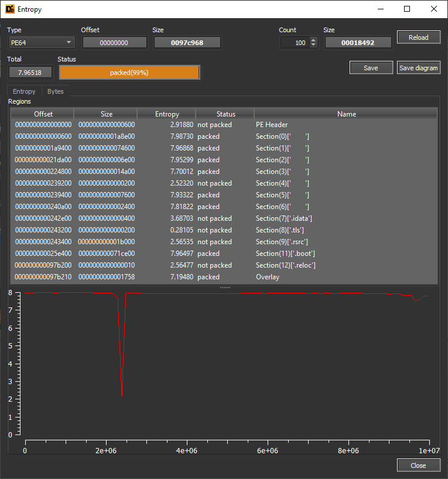Select the PE Header region row
Image resolution: width=448 pixels, height=479 pixels.
pyautogui.click(x=223, y=125)
